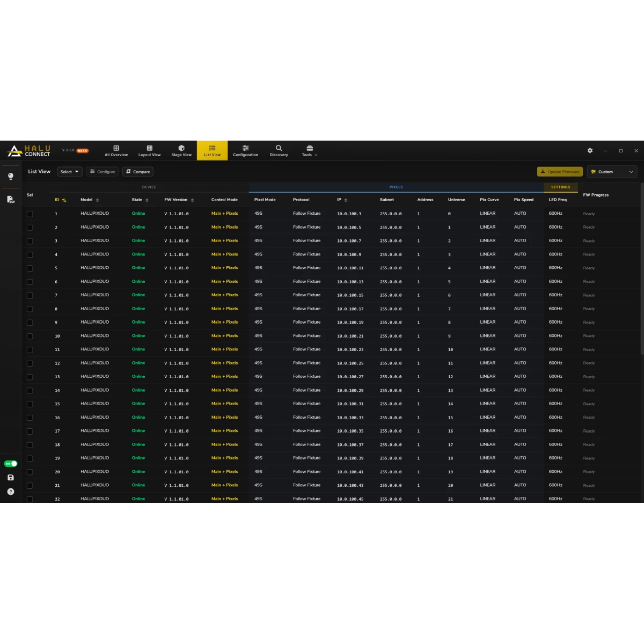Click 49S pixel mode of device 13
The image size is (644, 644).
(258, 376)
